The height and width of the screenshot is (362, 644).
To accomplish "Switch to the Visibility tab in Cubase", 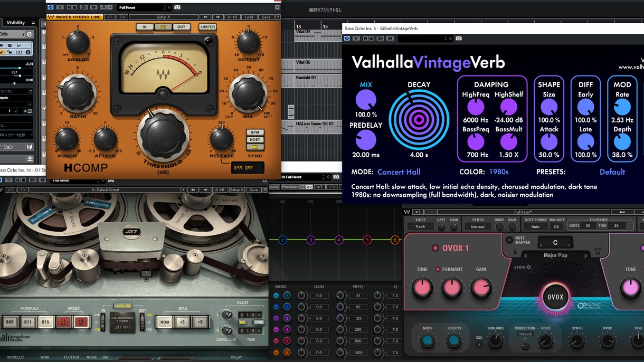I will coord(16,23).
